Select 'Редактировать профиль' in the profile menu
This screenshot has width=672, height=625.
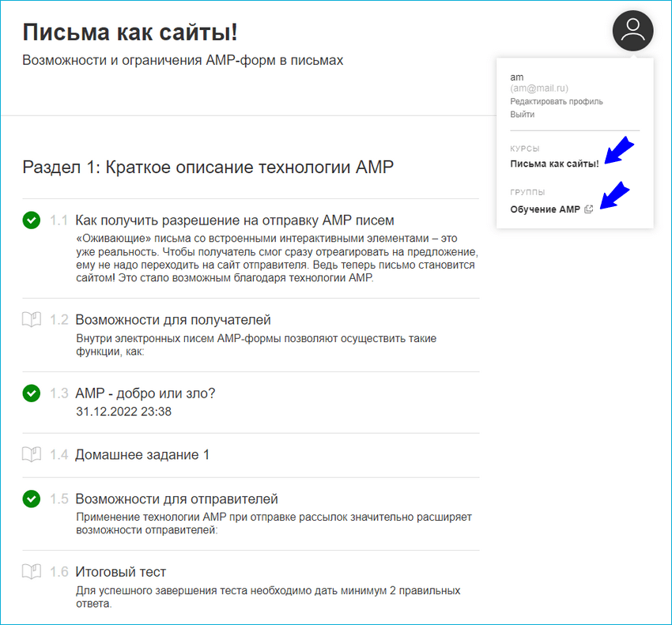(555, 101)
